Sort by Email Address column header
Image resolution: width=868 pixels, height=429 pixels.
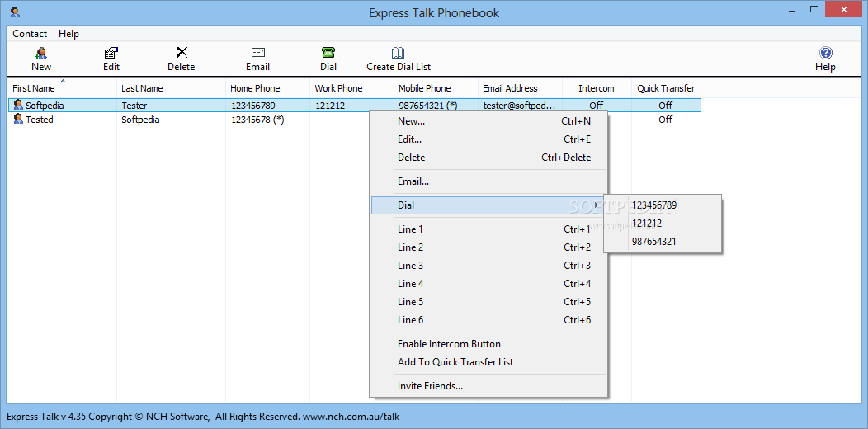pos(521,88)
